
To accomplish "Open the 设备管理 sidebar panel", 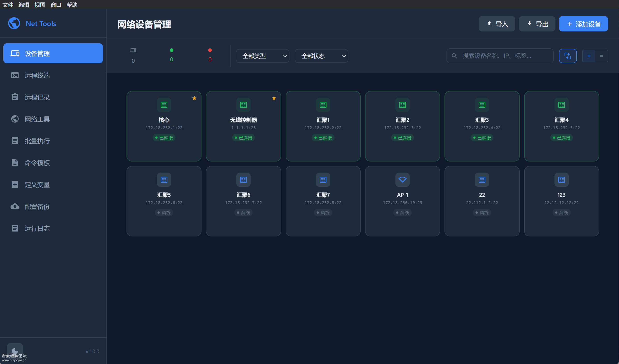I will point(37,53).
